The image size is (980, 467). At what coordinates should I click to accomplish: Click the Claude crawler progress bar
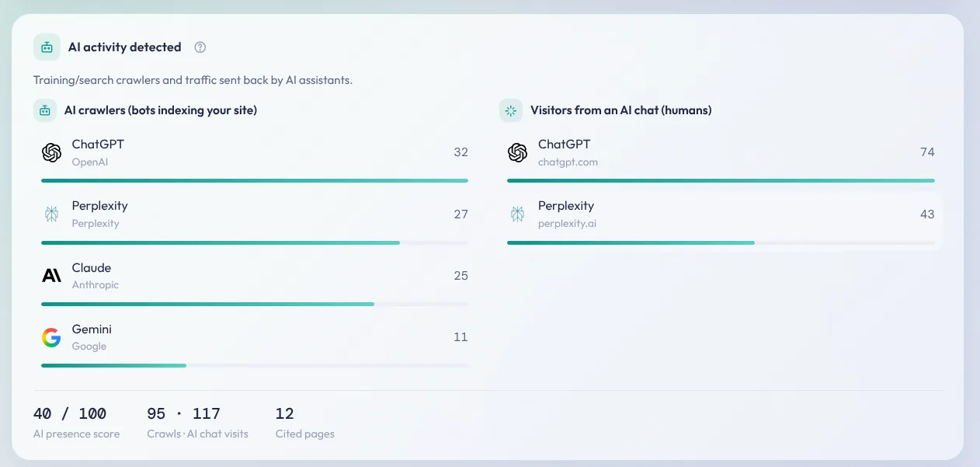255,304
